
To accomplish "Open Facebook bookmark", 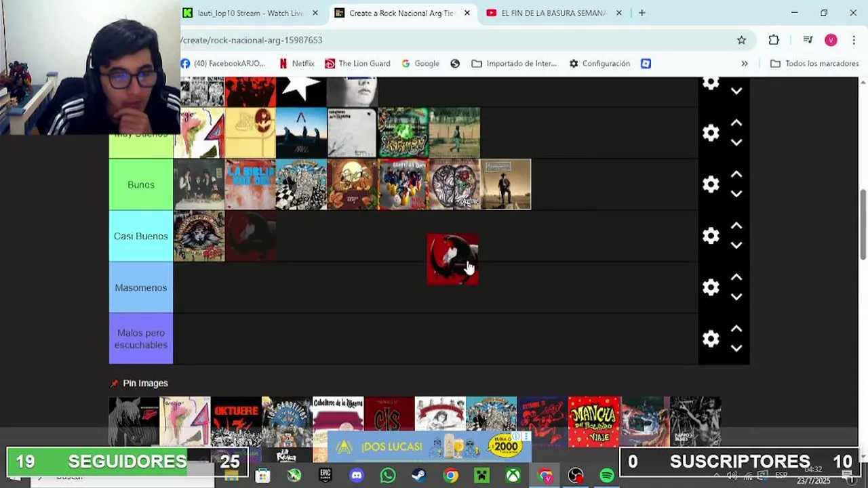I will point(224,63).
